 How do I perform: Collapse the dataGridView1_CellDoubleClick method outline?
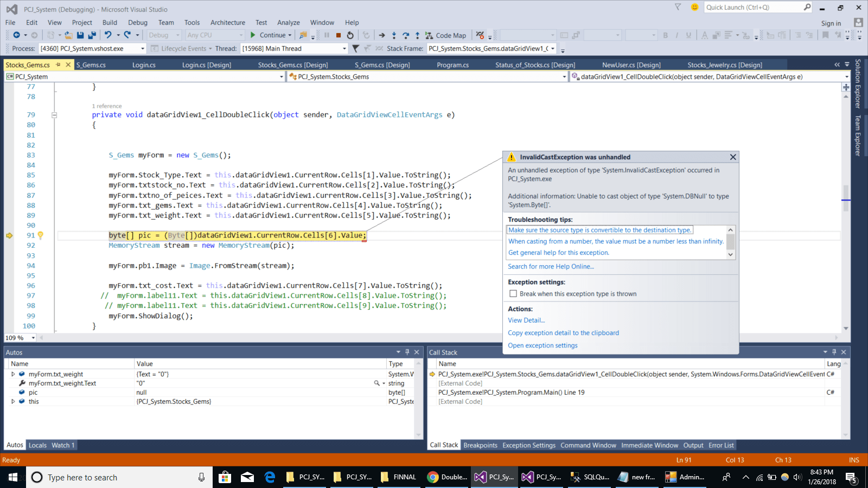(x=54, y=115)
